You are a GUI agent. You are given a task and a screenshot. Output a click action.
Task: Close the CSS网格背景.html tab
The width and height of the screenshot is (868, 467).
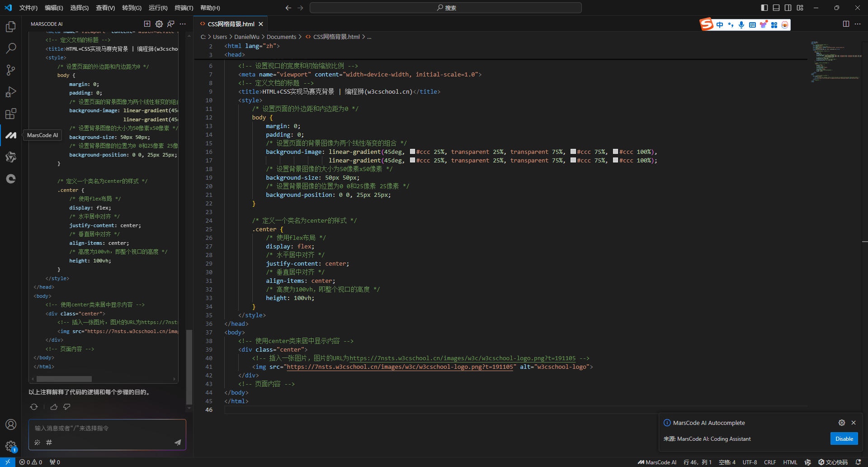tap(261, 24)
